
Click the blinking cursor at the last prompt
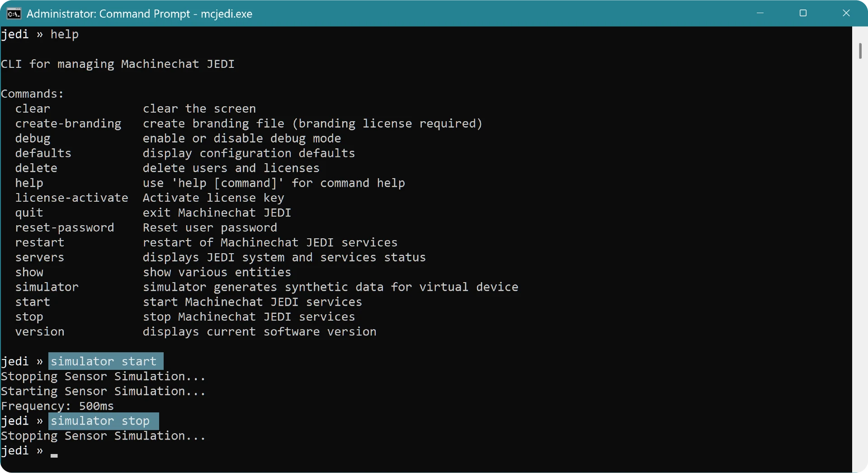click(54, 456)
